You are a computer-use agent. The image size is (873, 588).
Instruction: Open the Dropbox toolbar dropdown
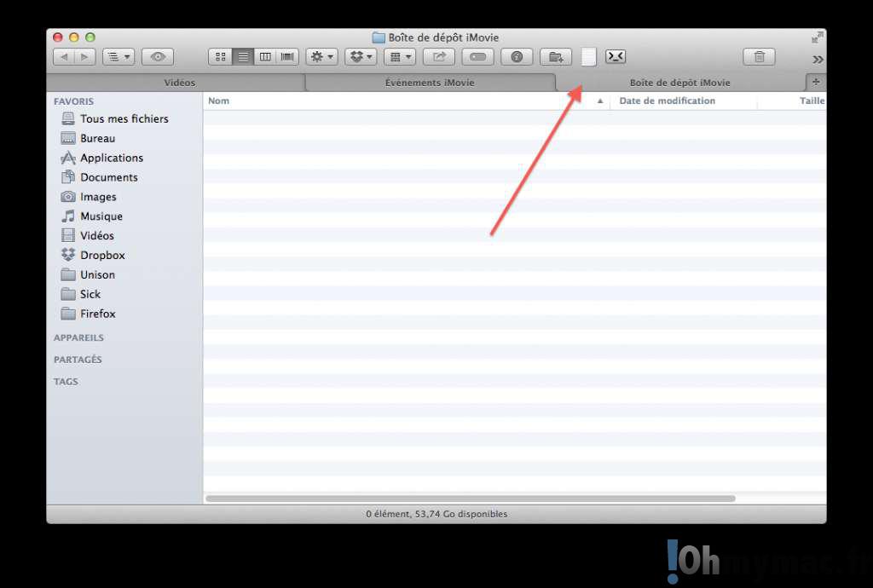click(362, 57)
